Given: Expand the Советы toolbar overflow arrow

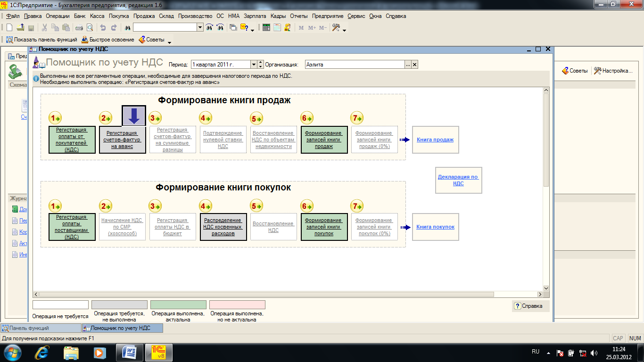Looking at the screenshot, I should (x=170, y=42).
